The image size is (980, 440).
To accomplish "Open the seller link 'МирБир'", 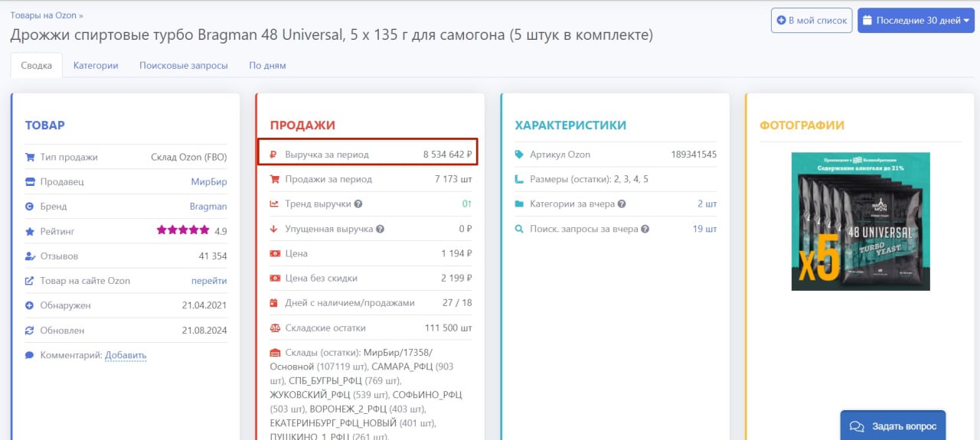I will (209, 181).
